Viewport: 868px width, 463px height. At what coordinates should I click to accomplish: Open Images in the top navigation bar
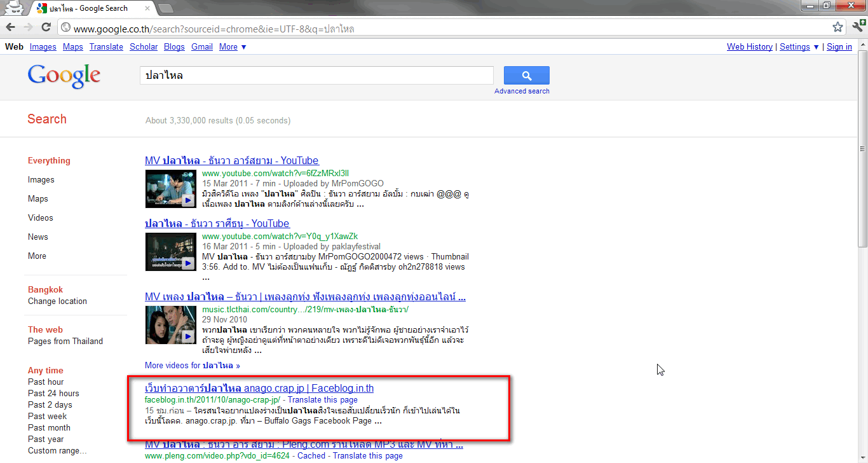(x=43, y=47)
